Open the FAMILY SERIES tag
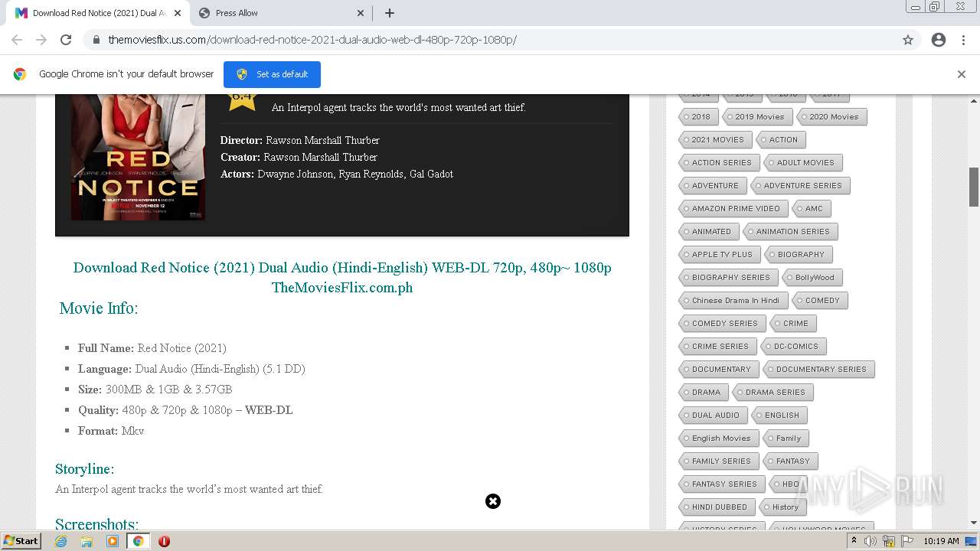This screenshot has height=551, width=980. coord(719,461)
